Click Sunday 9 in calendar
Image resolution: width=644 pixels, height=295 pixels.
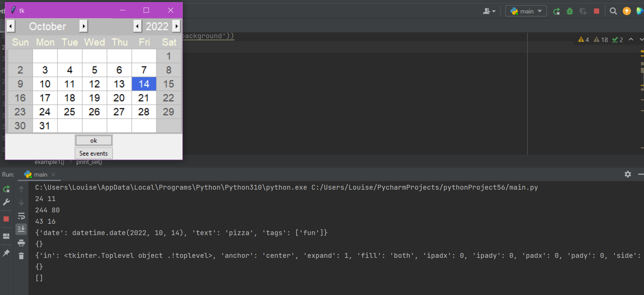click(20, 84)
